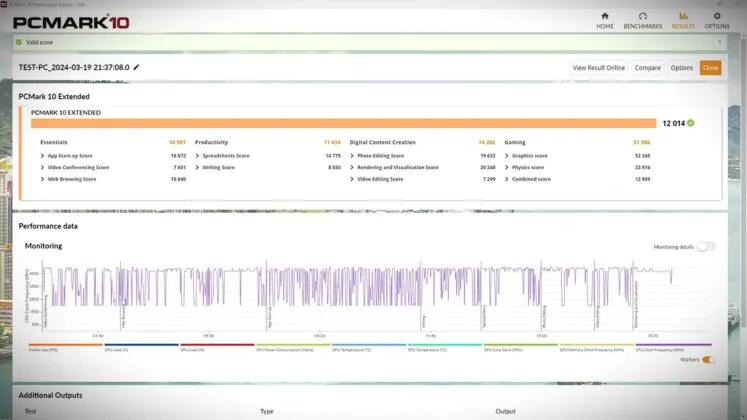747x420 pixels.
Task: Select CPU Power Consumption legend line
Action: click(293, 345)
